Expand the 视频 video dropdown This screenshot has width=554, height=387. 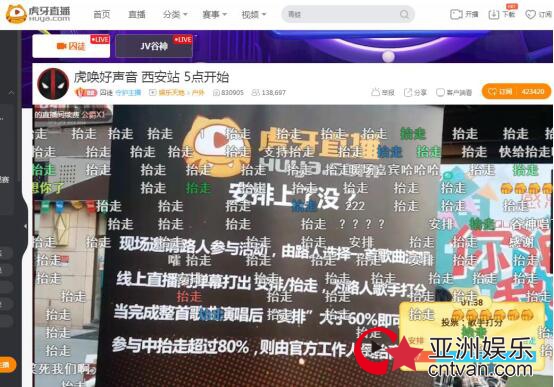[254, 14]
